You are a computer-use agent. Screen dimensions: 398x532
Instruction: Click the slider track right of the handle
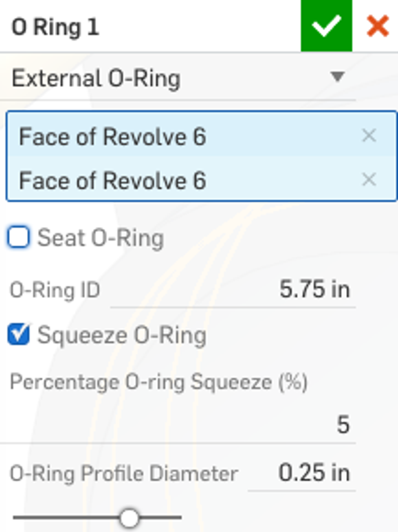[162, 518]
